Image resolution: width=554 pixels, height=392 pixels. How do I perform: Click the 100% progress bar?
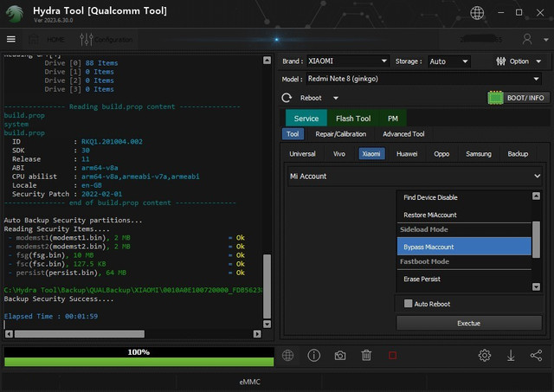click(x=138, y=357)
